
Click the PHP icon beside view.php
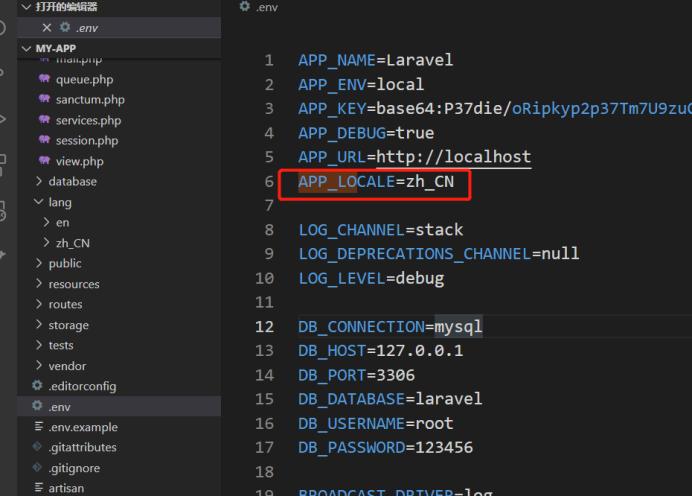tap(44, 160)
